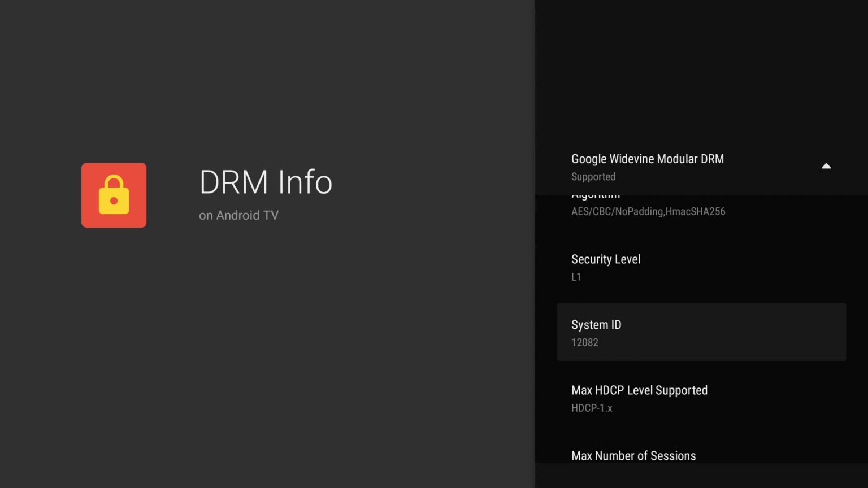This screenshot has height=488, width=868.
Task: Select the Google Widevine Modular DRM header
Action: click(648, 159)
